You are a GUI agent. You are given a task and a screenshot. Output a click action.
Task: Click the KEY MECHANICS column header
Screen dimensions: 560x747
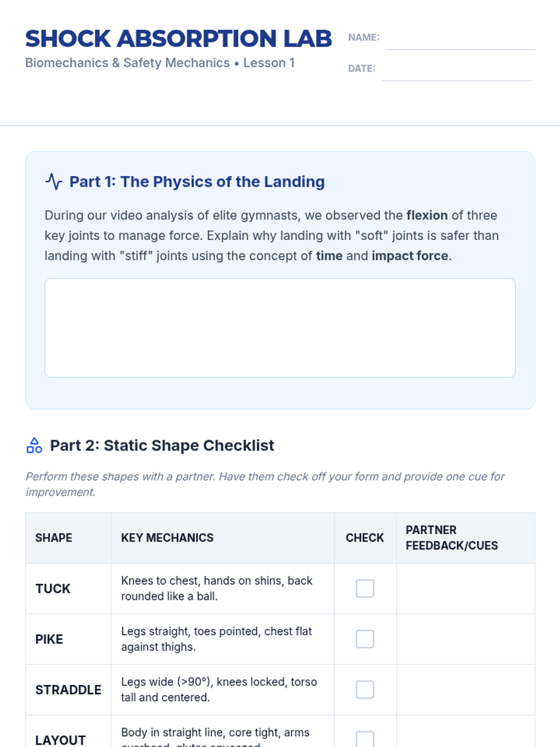coord(167,538)
